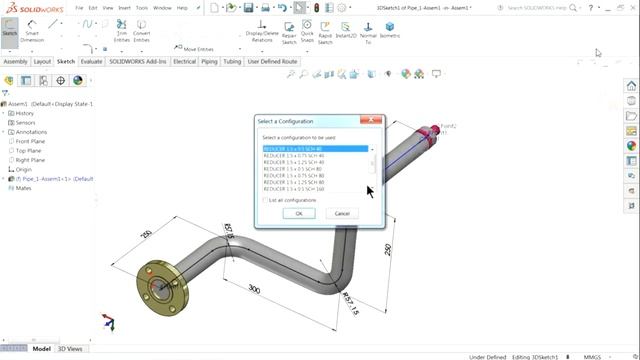Open Display/Delete Relations tool

click(262, 31)
